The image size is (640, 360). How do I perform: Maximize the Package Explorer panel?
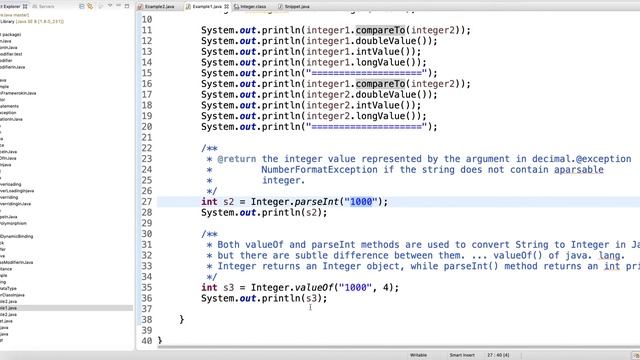pyautogui.click(x=127, y=6)
